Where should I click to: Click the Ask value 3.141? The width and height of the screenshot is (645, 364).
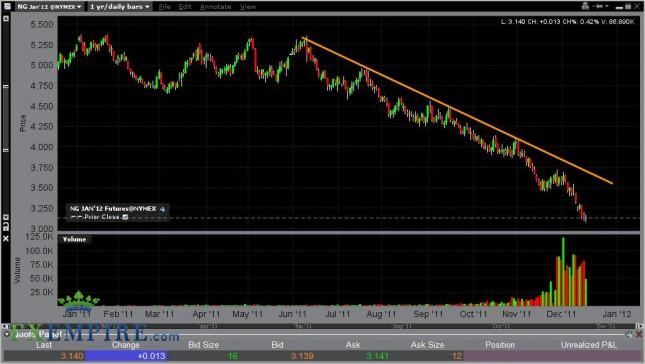[x=377, y=356]
